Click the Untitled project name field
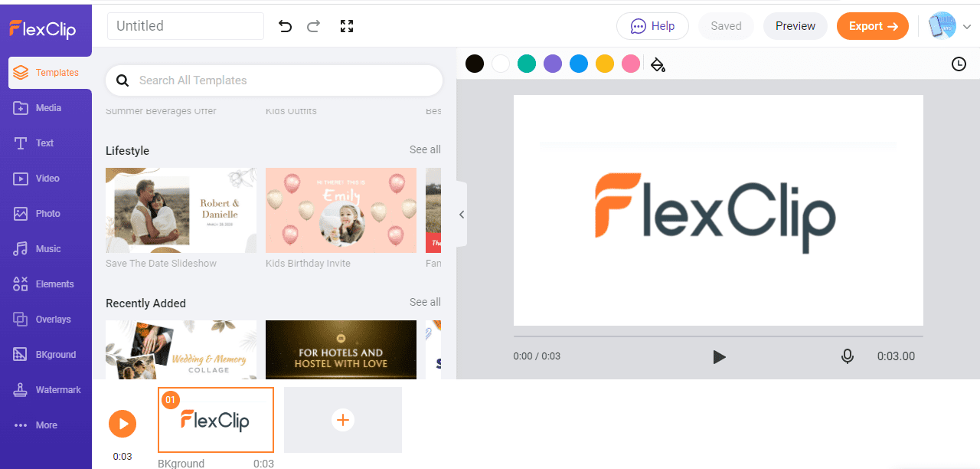The width and height of the screenshot is (980, 469). click(185, 26)
